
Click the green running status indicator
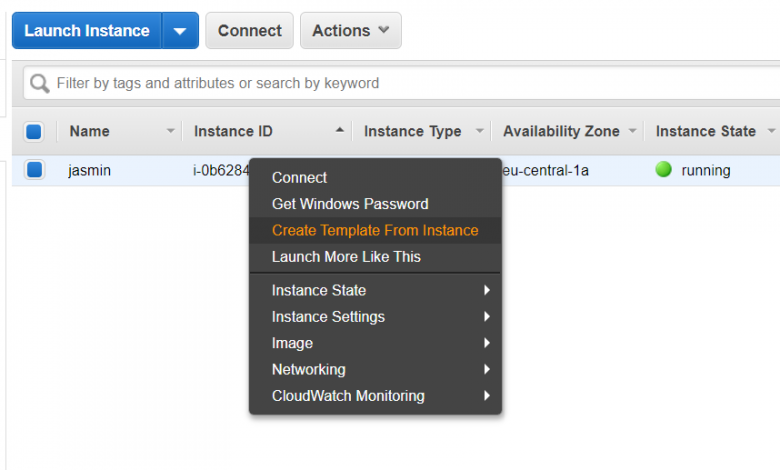[663, 170]
